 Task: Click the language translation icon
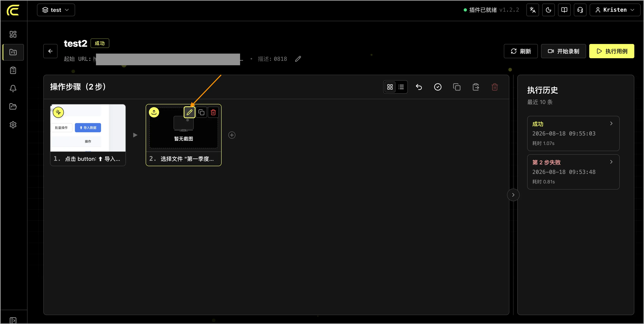[x=533, y=10]
